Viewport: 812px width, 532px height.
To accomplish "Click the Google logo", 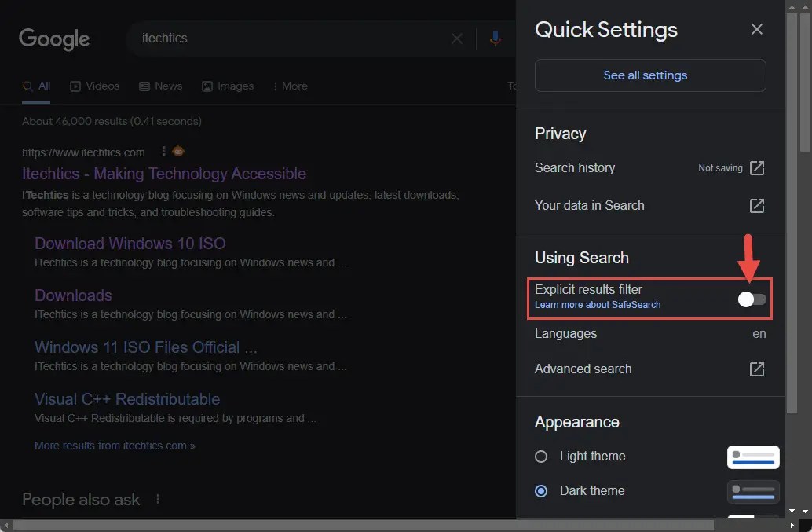I will 53,39.
